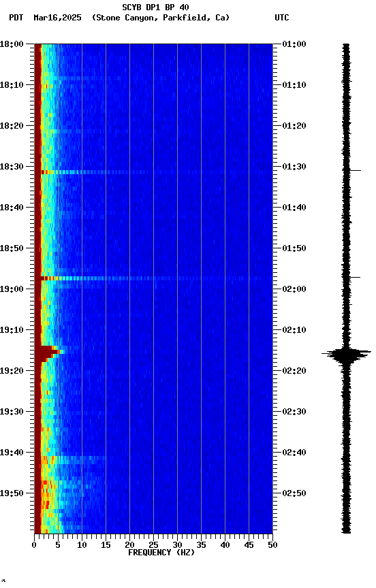Click the PDT time label 19:40
The height and width of the screenshot is (588, 376).
pyautogui.click(x=12, y=453)
